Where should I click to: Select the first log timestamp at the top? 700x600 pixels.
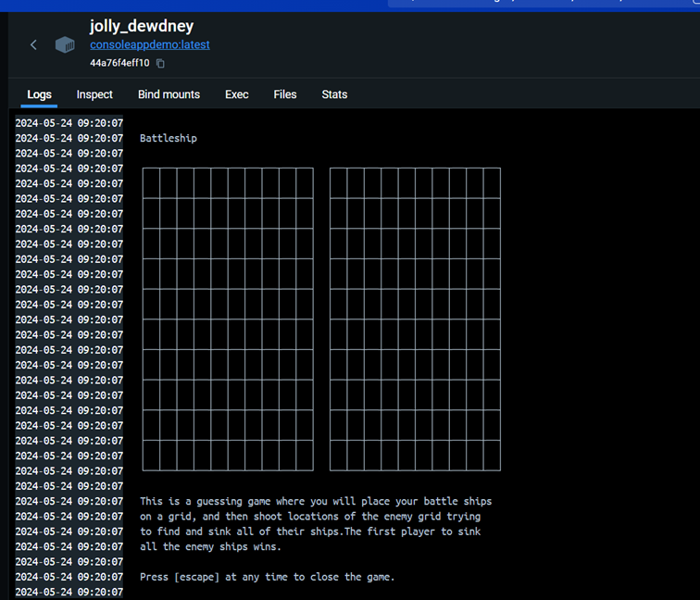[x=69, y=123]
